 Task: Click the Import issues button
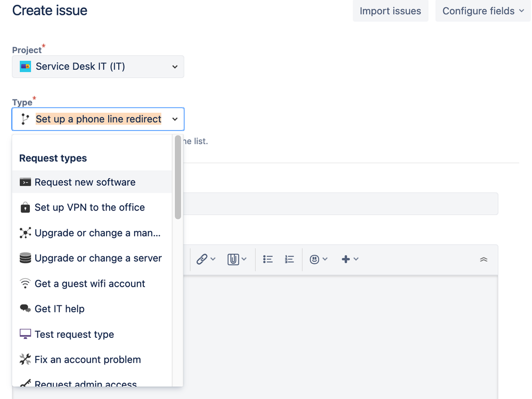point(390,11)
